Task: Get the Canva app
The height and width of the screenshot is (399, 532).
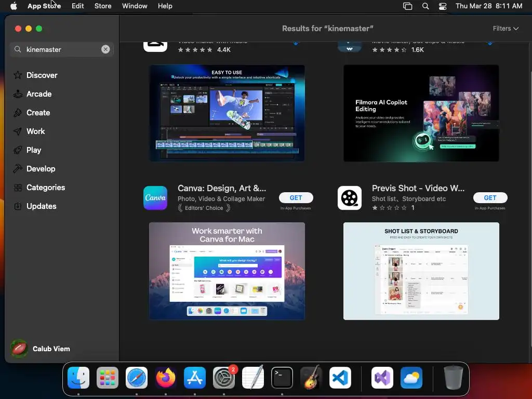Action: pyautogui.click(x=296, y=198)
